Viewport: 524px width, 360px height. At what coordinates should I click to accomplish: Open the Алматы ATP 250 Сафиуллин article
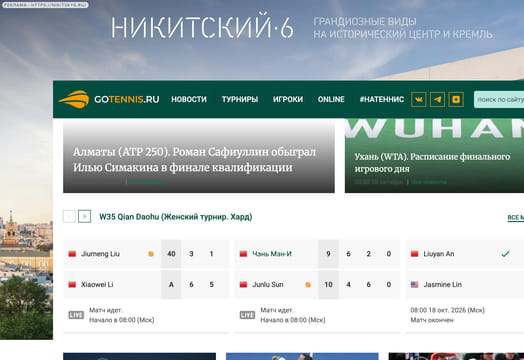(x=194, y=160)
